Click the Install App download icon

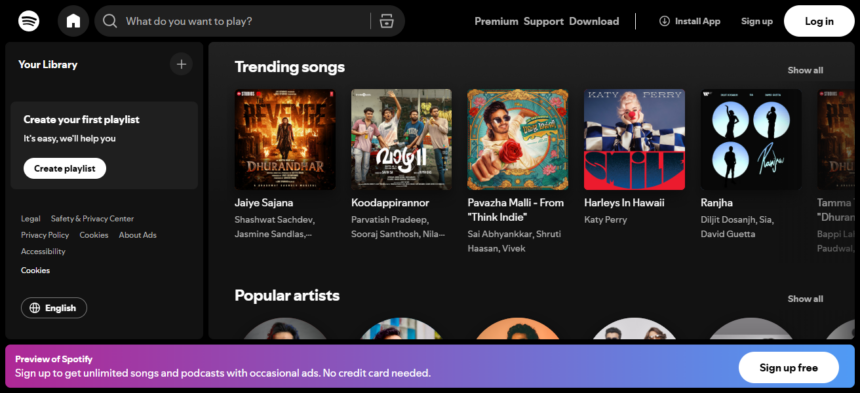point(664,21)
